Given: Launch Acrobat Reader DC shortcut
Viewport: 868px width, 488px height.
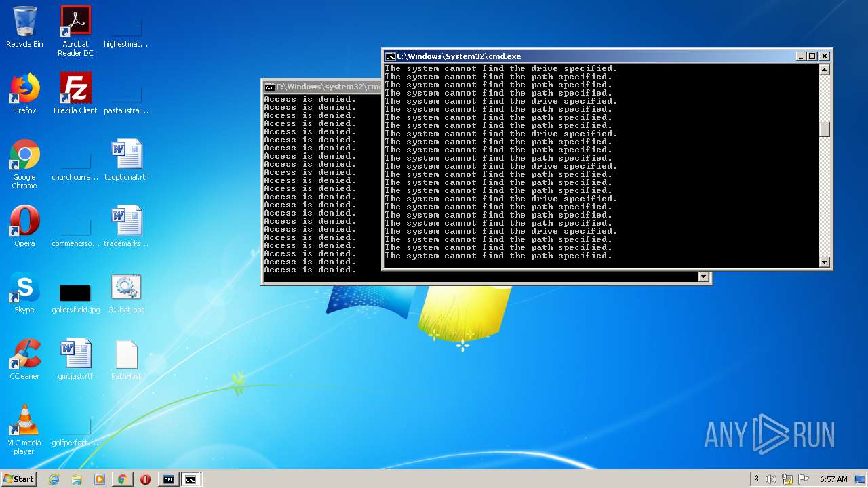Looking at the screenshot, I should 75,31.
